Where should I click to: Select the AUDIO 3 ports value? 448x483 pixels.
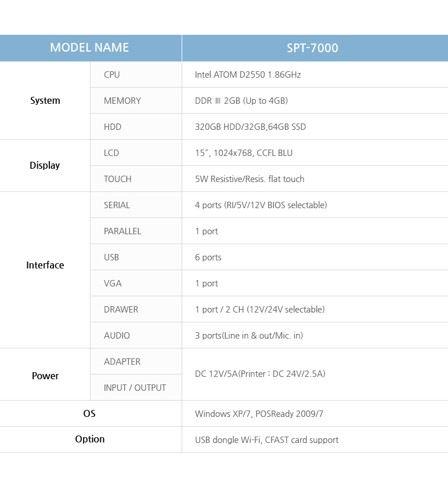click(249, 336)
